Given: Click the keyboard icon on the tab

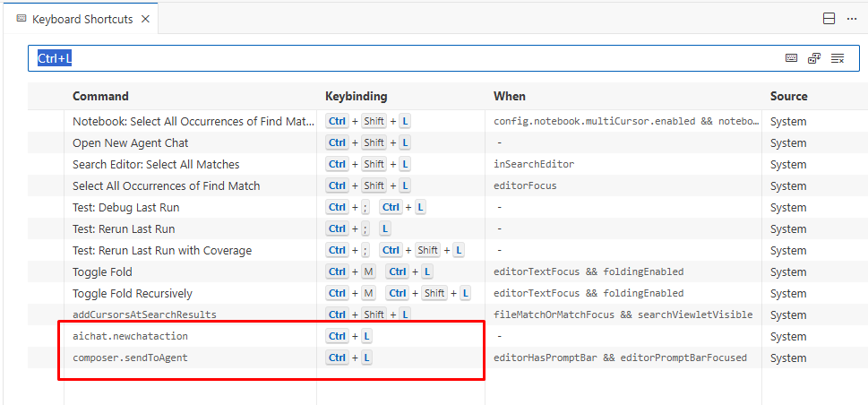Looking at the screenshot, I should 21,19.
